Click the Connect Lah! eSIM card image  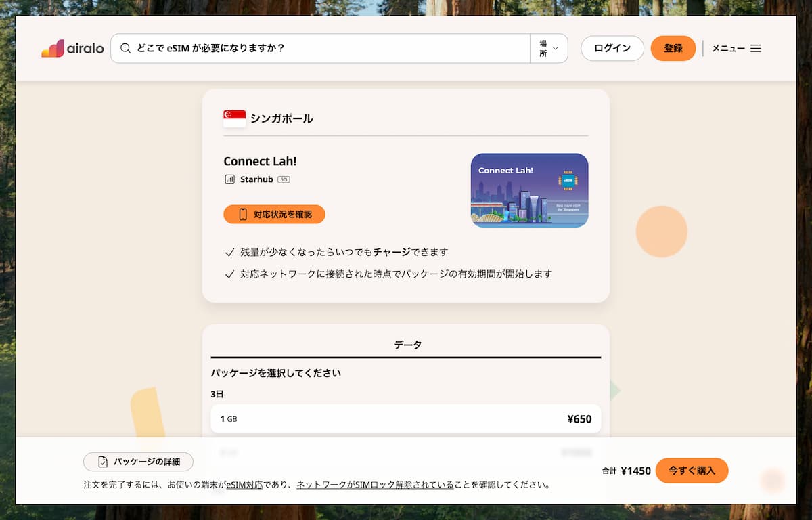point(529,190)
